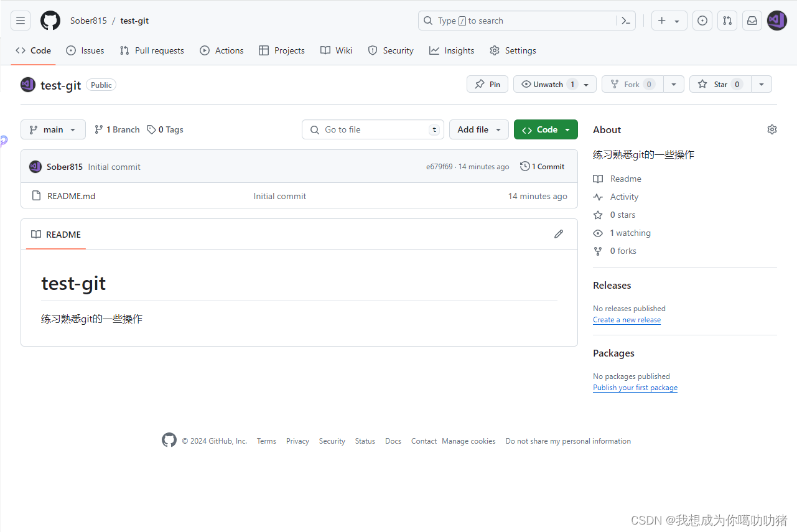Expand the main branch dropdown
This screenshot has height=532, width=797.
click(x=53, y=129)
